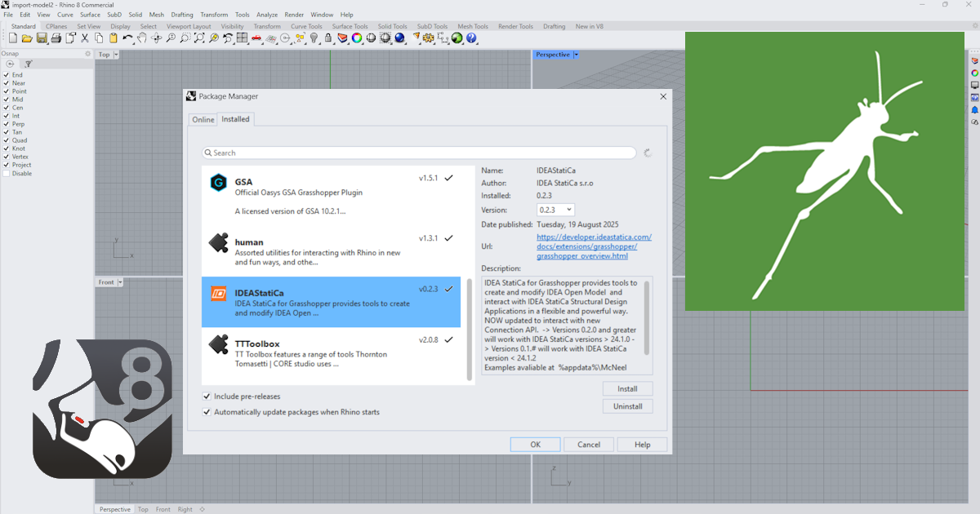The image size is (980, 514).
Task: Click the GSA plugin icon in the list
Action: [x=217, y=184]
